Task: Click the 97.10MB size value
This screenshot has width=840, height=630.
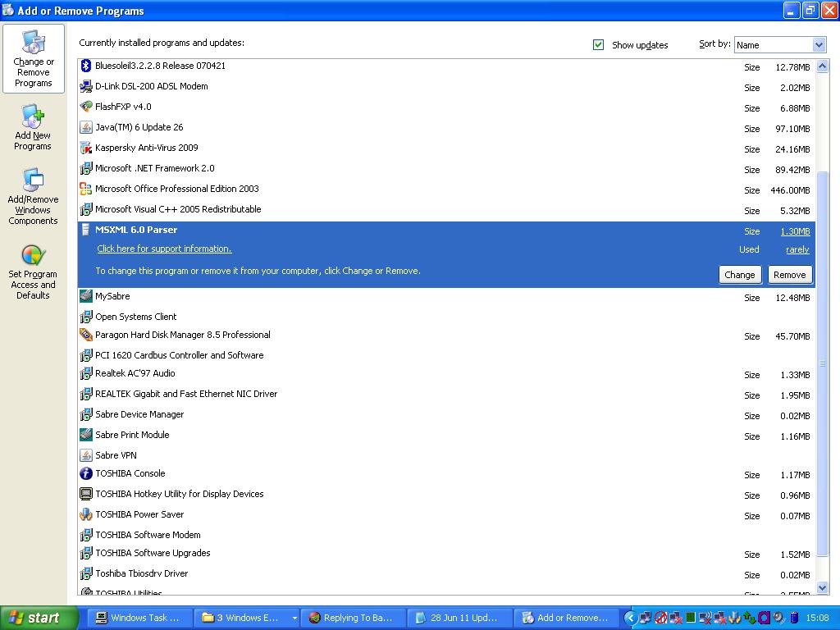Action: pyautogui.click(x=792, y=129)
